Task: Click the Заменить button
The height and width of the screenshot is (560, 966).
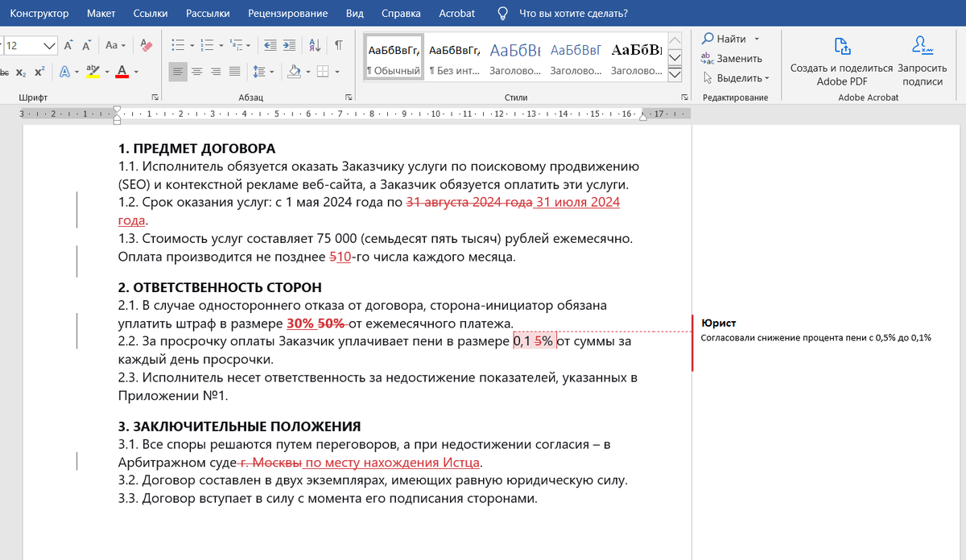Action: [732, 59]
